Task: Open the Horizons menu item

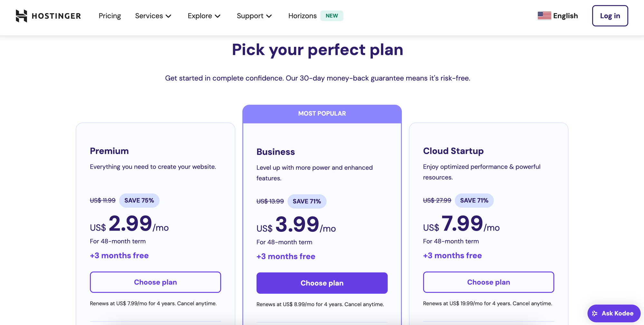Action: click(x=302, y=16)
